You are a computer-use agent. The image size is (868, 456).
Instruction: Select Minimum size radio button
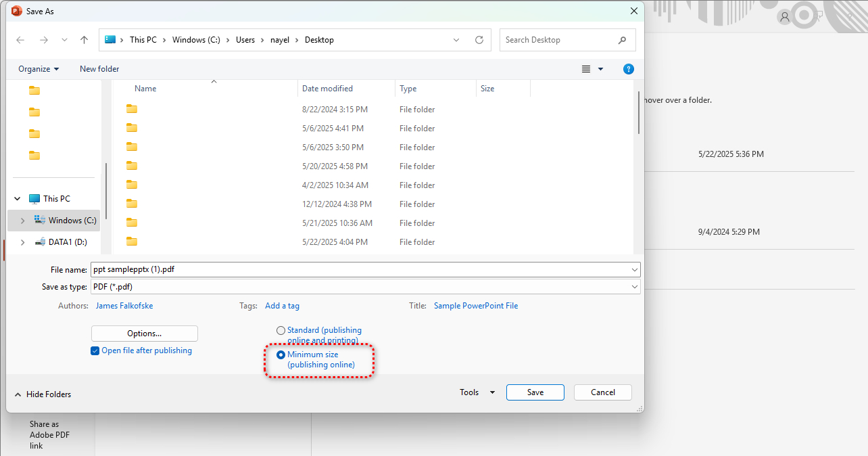tap(281, 355)
